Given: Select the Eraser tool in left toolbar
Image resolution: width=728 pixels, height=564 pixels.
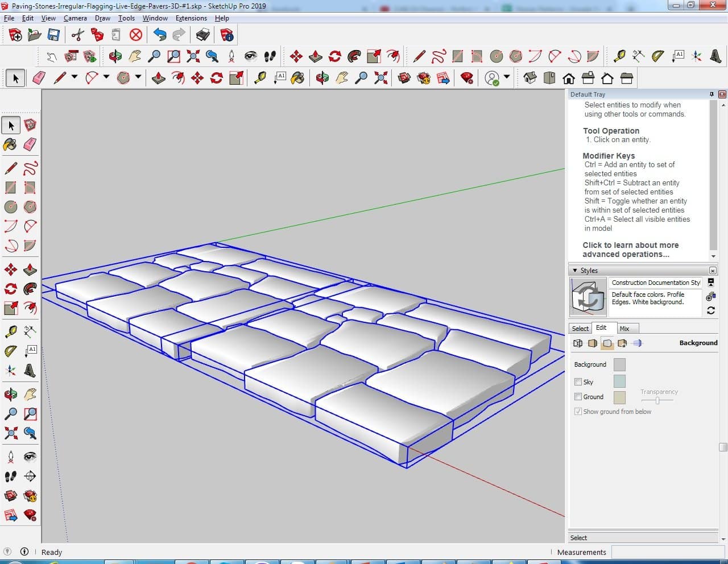Looking at the screenshot, I should (30, 144).
